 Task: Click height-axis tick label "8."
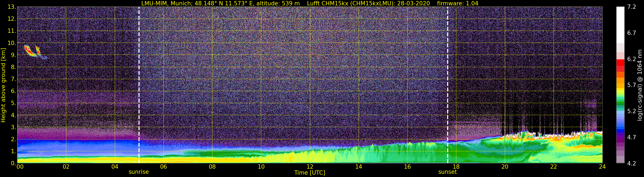13,67
